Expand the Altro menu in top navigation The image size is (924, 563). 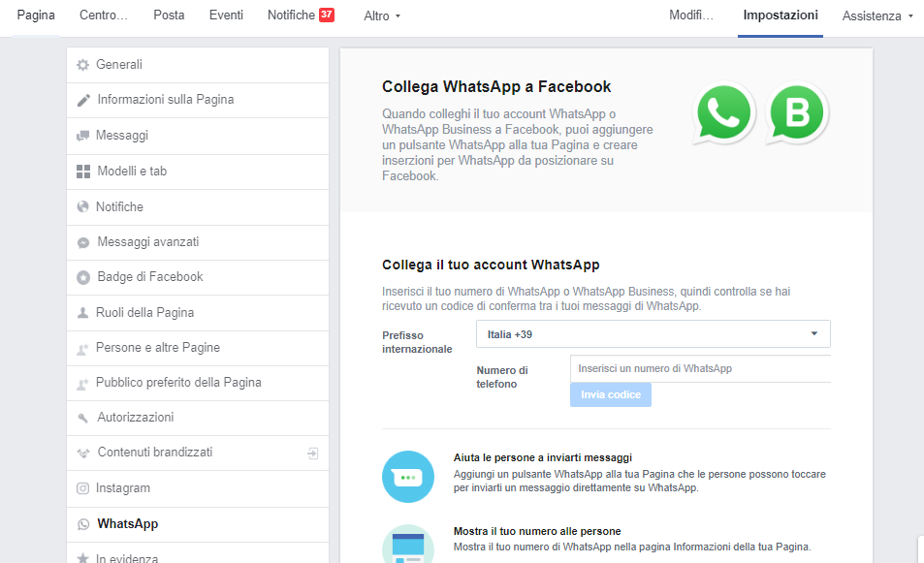tap(382, 16)
